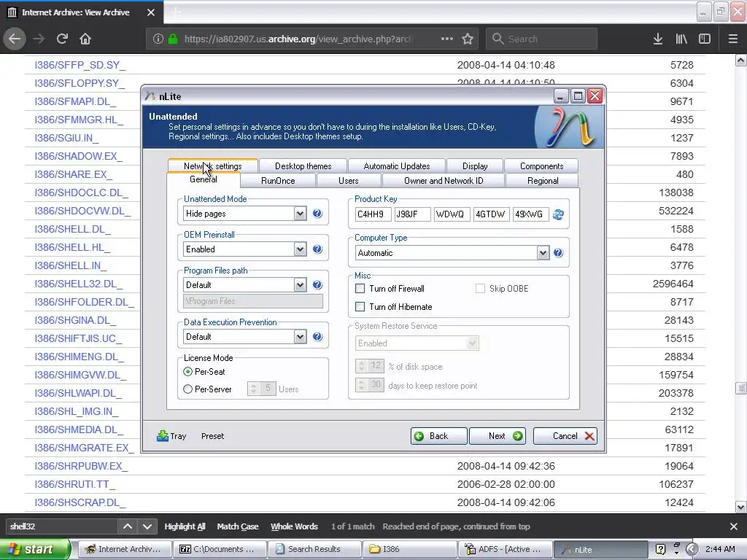Click the OEM Preinstall help icon
Screen dimensions: 747x560
[x=317, y=249]
